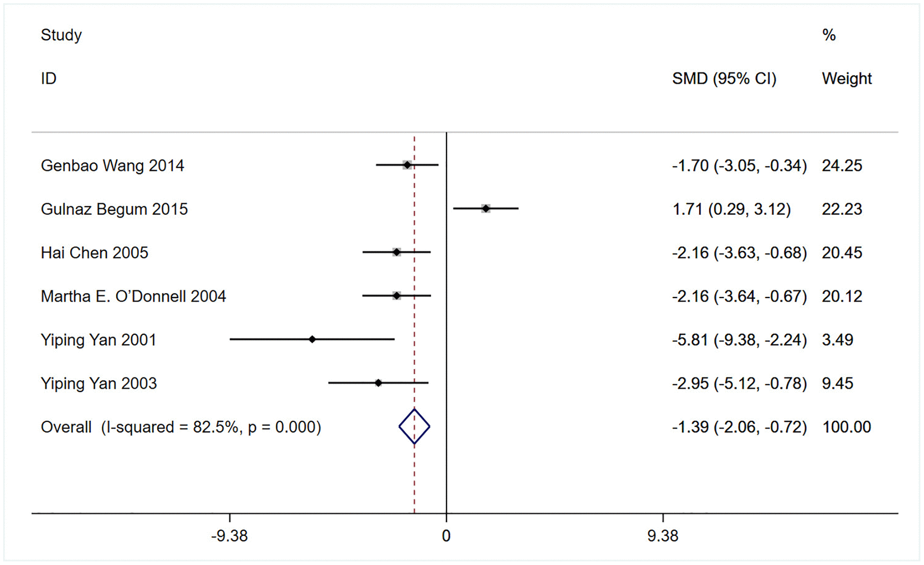Image resolution: width=924 pixels, height=565 pixels.
Task: Click the overall effect diamond marker
Action: [414, 427]
